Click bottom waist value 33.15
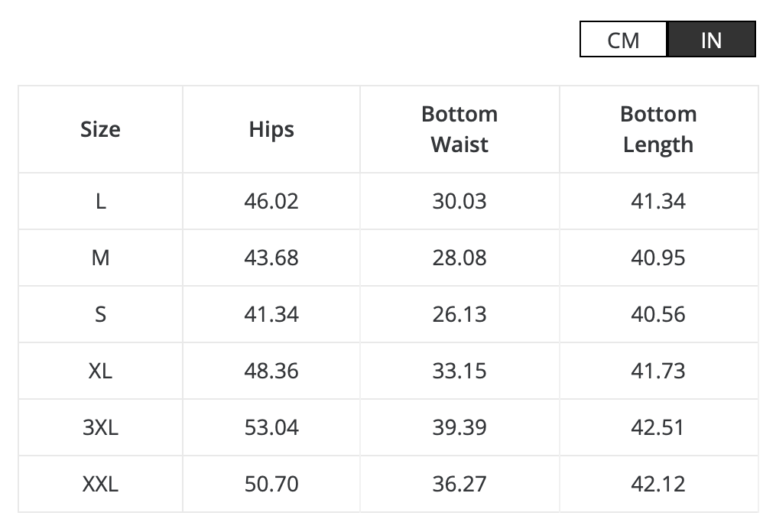The height and width of the screenshot is (532, 763). point(459,371)
